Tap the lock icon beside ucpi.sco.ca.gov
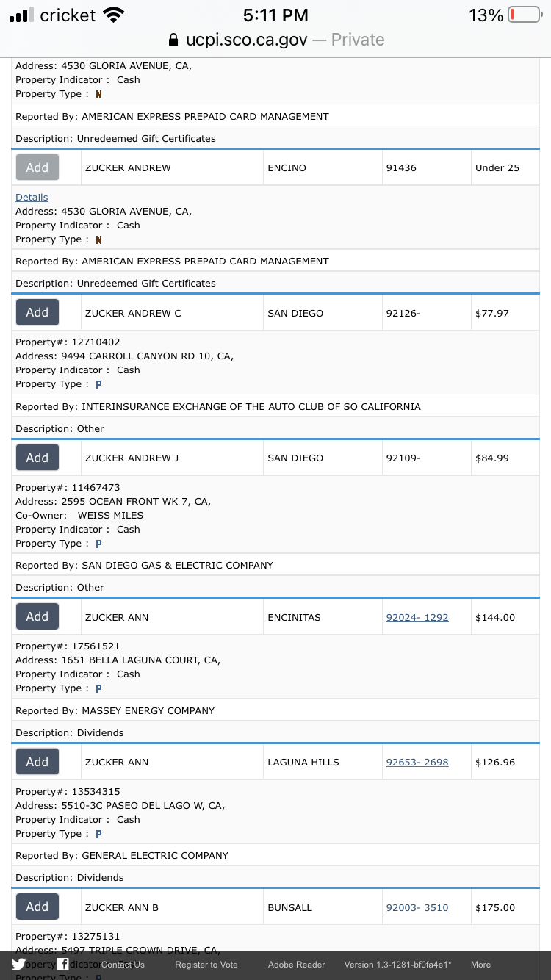This screenshot has width=551, height=980. (x=173, y=40)
